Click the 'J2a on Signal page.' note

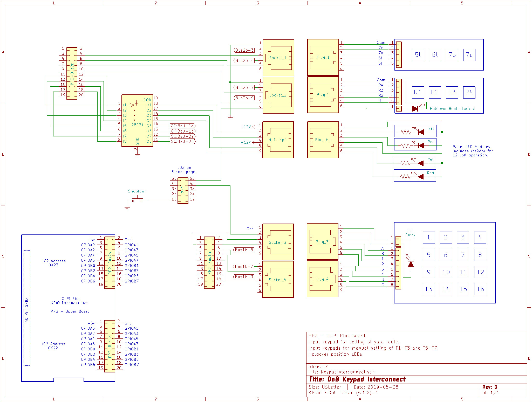[184, 170]
